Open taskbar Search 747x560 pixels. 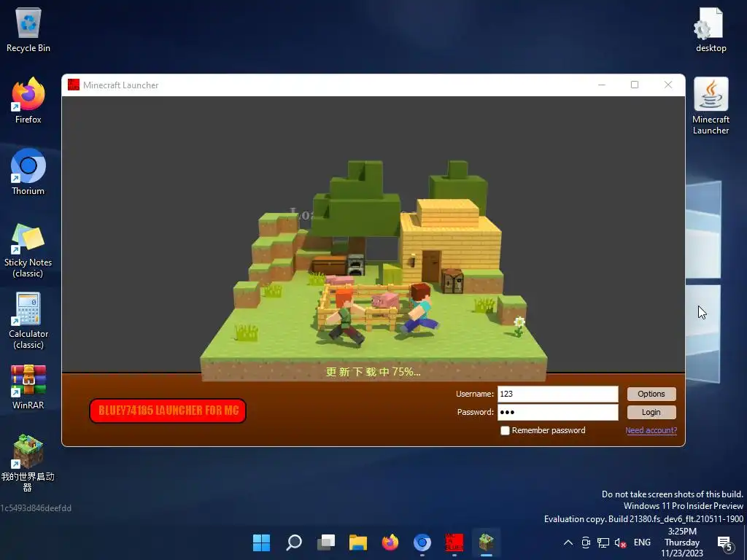point(293,542)
